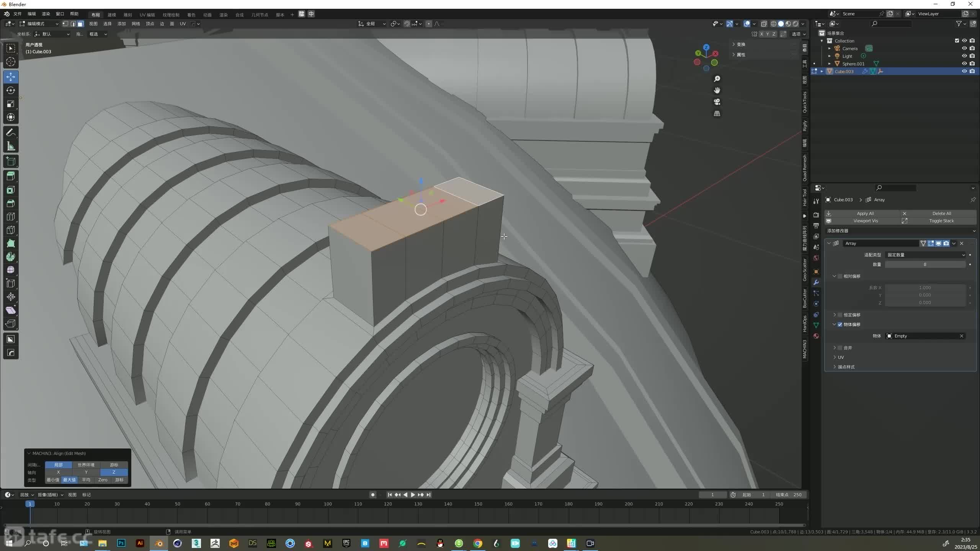
Task: Expand Cube.003 in the outliner
Action: coord(822,72)
